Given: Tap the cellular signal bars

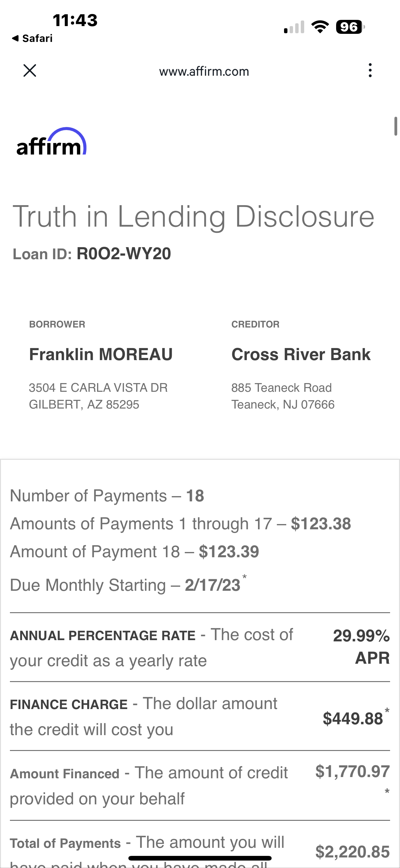Looking at the screenshot, I should (294, 27).
